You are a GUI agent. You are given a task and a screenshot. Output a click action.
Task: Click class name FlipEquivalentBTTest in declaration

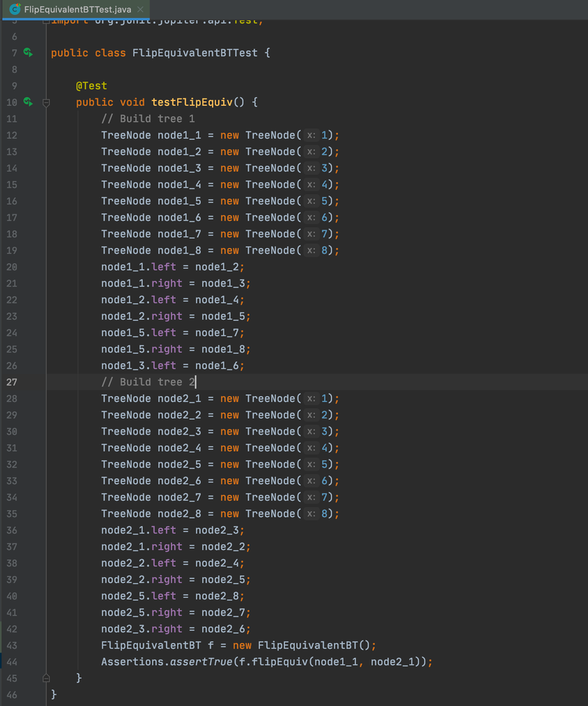195,53
